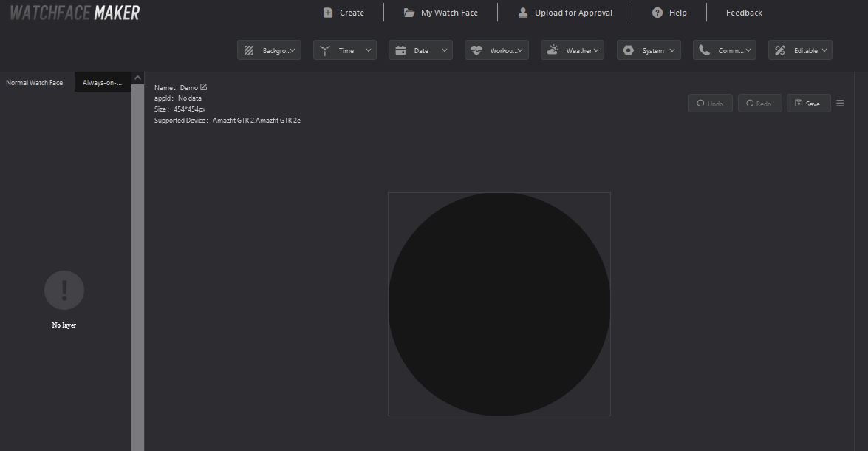868x451 pixels.
Task: Click the Create plus icon
Action: pyautogui.click(x=328, y=13)
